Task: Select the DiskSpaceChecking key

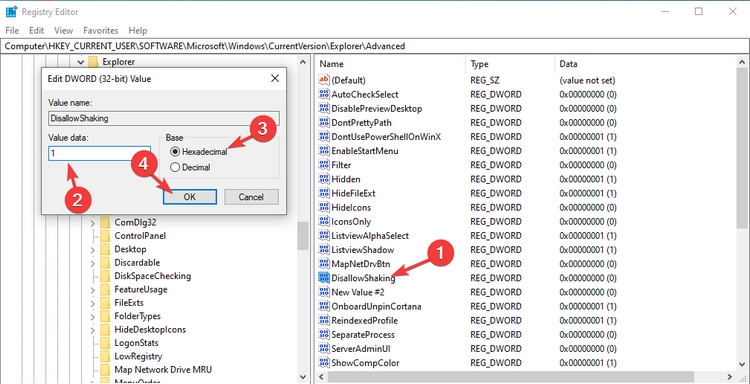Action: (153, 276)
